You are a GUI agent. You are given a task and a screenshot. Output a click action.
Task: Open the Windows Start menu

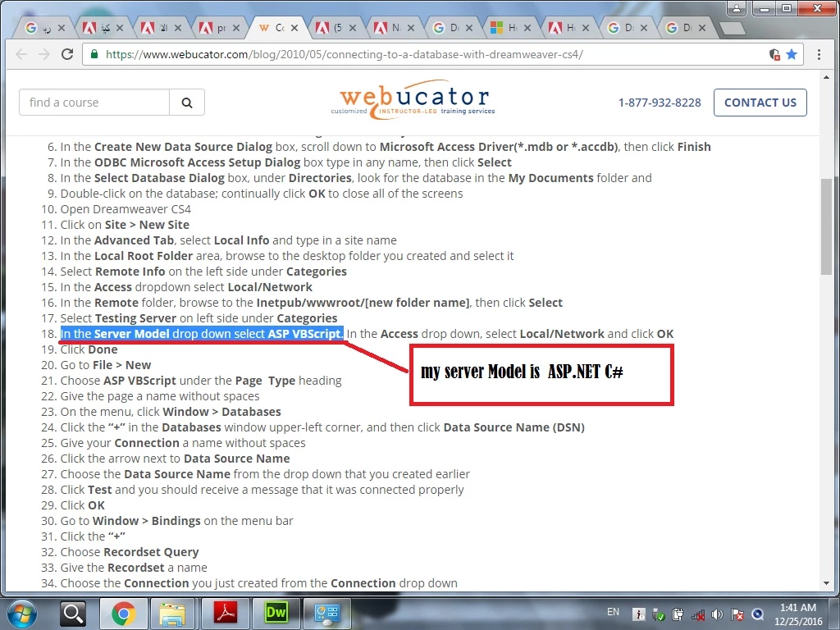(21, 614)
